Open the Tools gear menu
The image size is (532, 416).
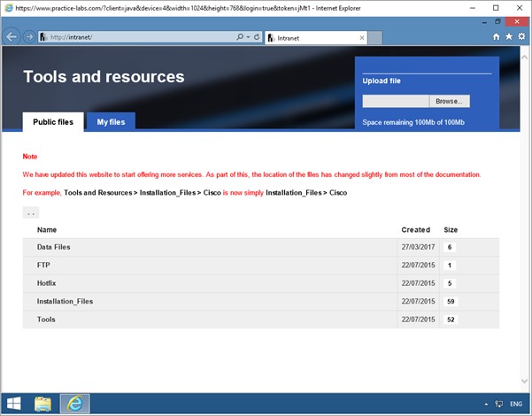[x=522, y=36]
